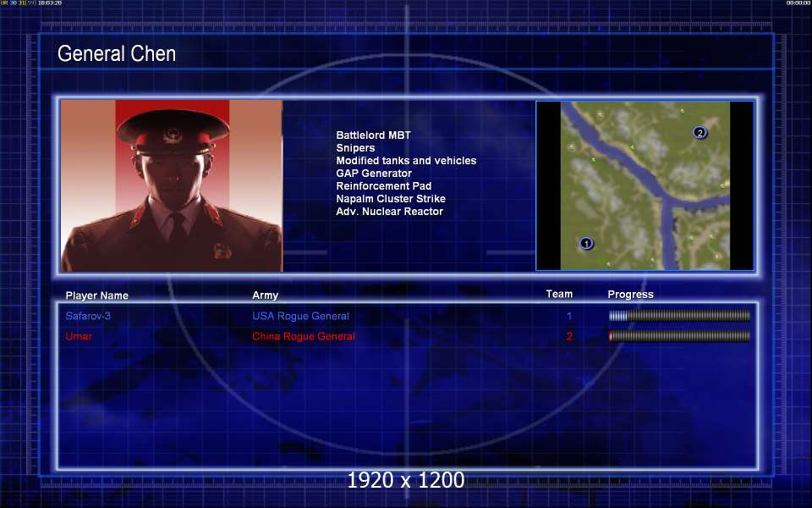Select the 'Adv. Nuclear Reactor' line
The width and height of the screenshot is (812, 508).
pos(389,212)
